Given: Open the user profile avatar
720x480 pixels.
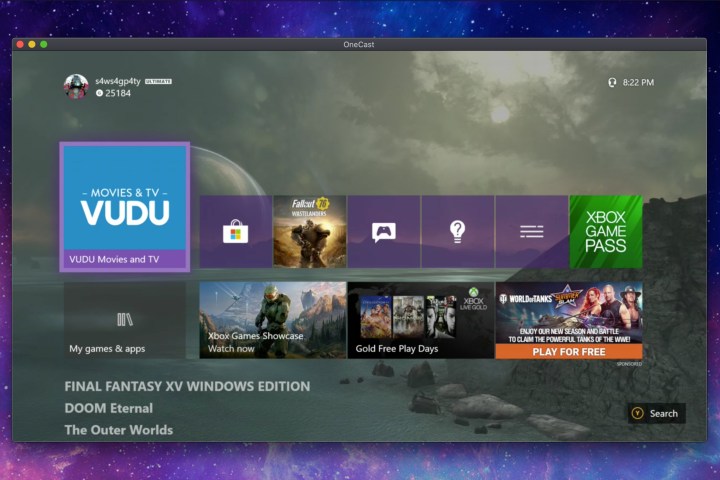Looking at the screenshot, I should 76,86.
